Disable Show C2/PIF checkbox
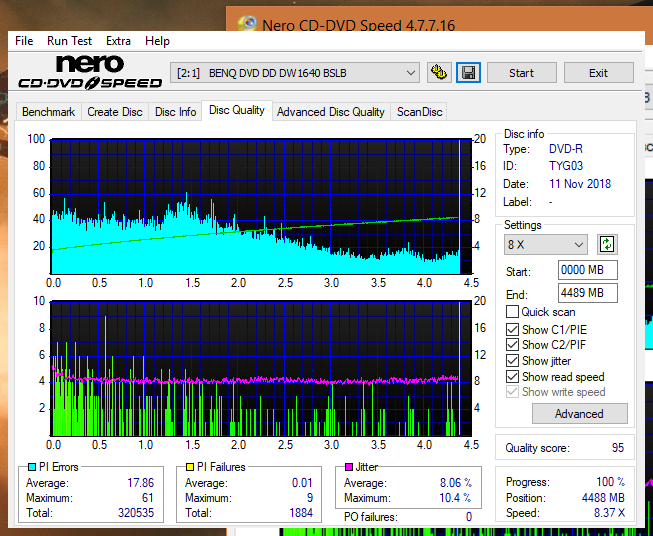This screenshot has width=653, height=536. pyautogui.click(x=512, y=345)
